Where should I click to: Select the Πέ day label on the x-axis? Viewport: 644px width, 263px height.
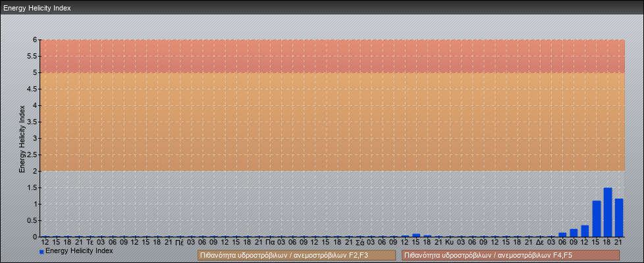(x=180, y=243)
